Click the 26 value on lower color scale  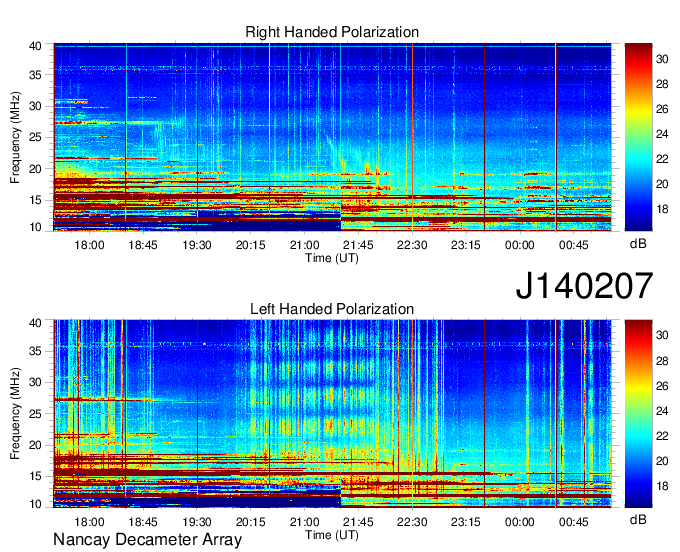662,386
